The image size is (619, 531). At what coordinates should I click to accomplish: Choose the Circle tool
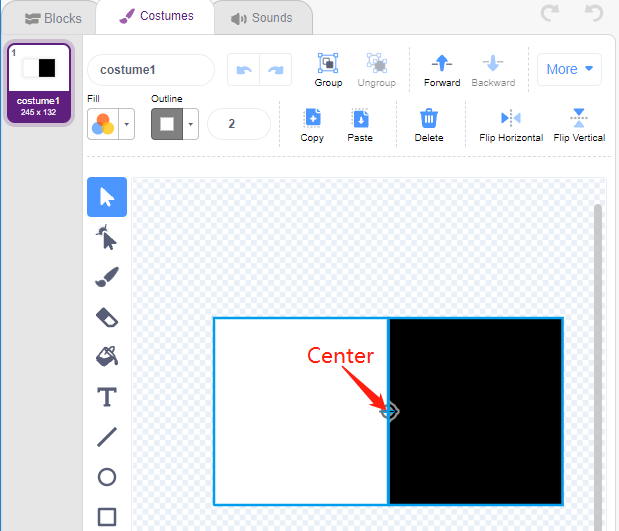click(107, 477)
